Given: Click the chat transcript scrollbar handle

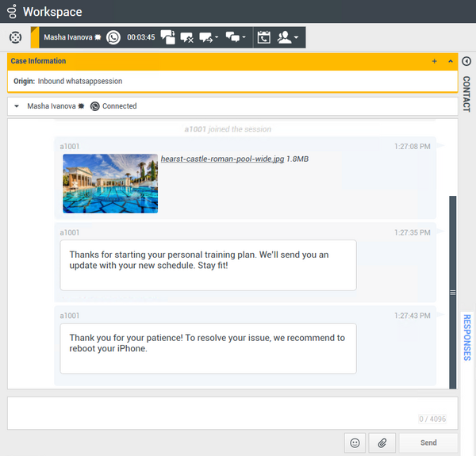Looking at the screenshot, I should coord(453,292).
